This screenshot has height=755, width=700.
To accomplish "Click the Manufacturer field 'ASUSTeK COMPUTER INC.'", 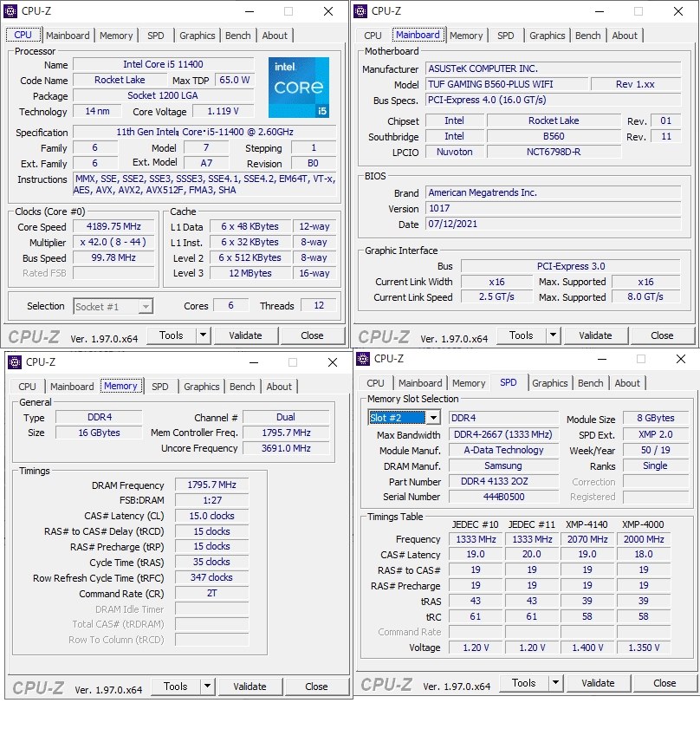I will pyautogui.click(x=554, y=68).
